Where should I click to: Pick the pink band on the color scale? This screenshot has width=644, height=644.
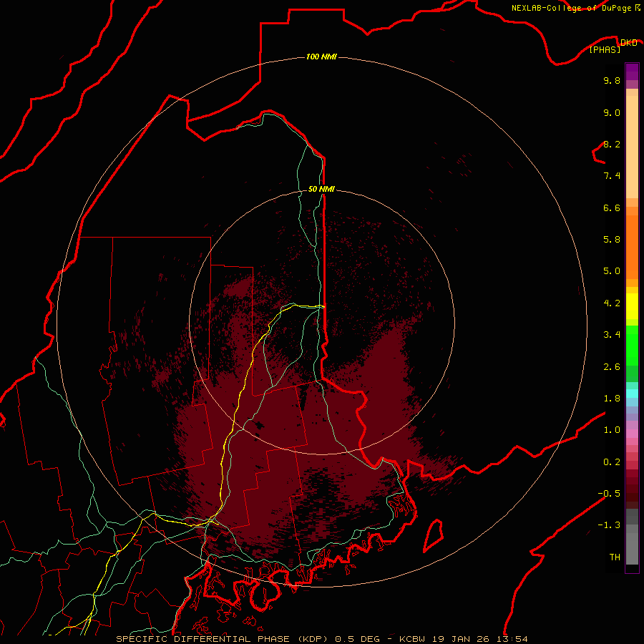(x=632, y=434)
